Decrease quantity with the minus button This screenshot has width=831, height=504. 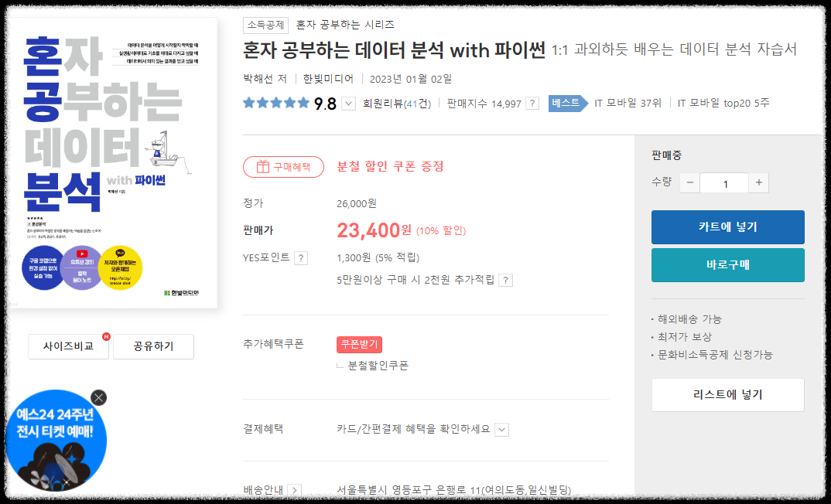click(x=689, y=182)
